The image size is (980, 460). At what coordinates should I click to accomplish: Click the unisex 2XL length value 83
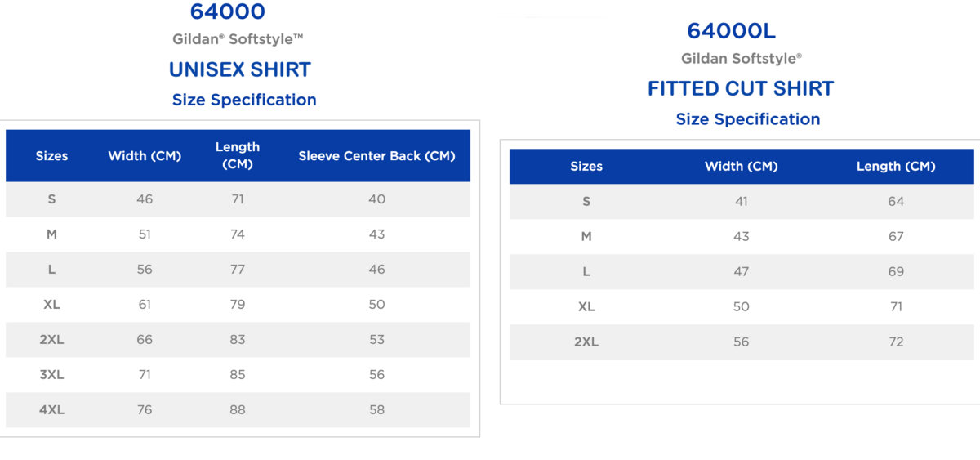238,339
